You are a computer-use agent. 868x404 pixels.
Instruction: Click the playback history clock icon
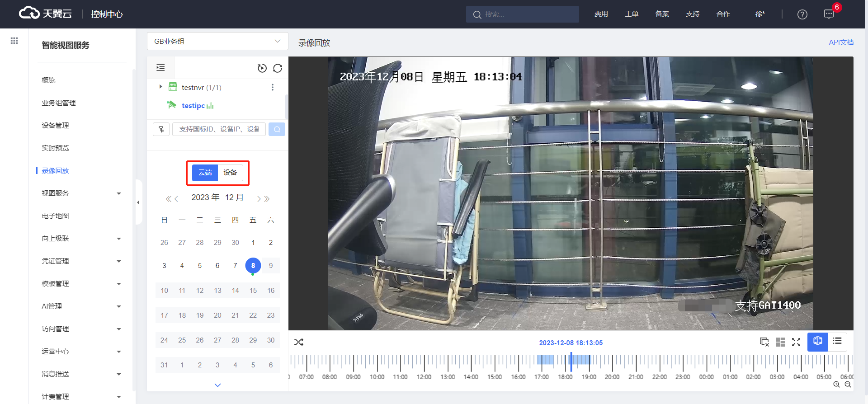[x=262, y=68]
